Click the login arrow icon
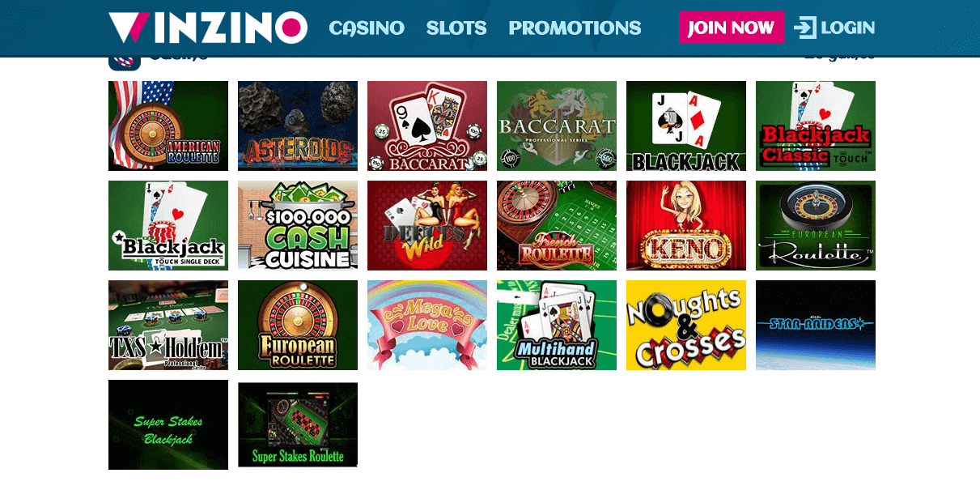The width and height of the screenshot is (980, 490). click(x=805, y=28)
